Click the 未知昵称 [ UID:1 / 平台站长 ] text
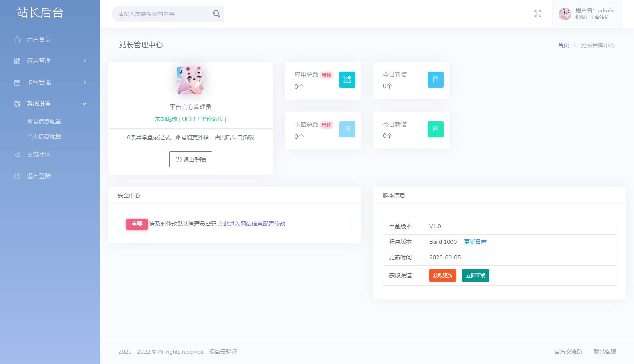Viewport: 634px width, 364px height. pos(190,119)
